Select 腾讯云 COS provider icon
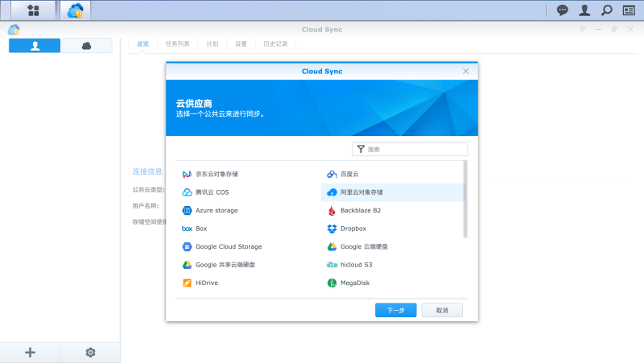Image resolution: width=644 pixels, height=363 pixels. (x=187, y=192)
